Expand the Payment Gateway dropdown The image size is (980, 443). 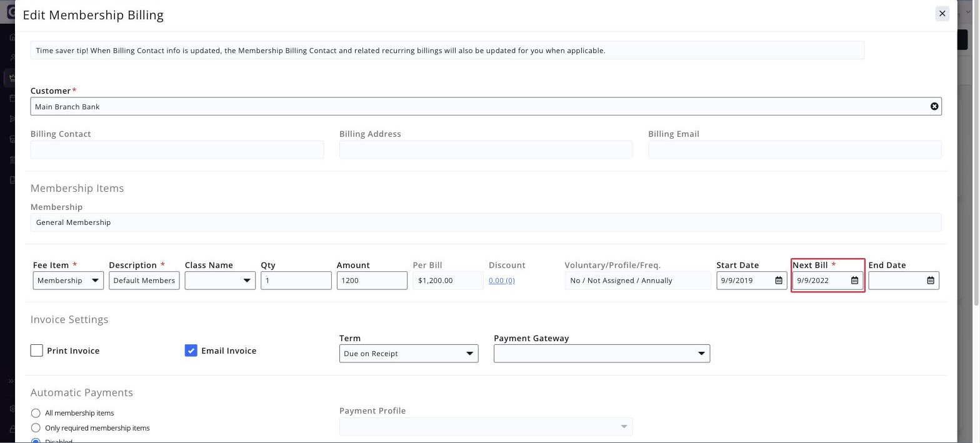tap(602, 354)
